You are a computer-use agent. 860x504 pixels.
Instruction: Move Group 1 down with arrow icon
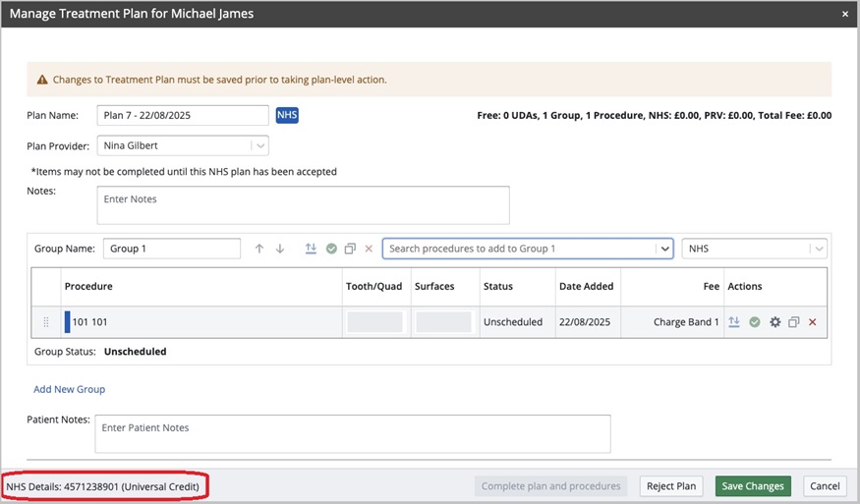click(280, 249)
